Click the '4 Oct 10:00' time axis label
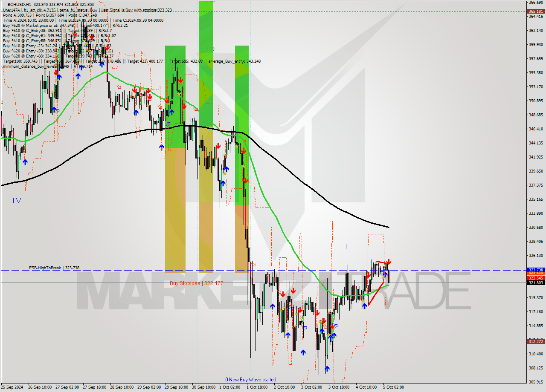Viewport: 546px width, 392px height. tap(366, 387)
